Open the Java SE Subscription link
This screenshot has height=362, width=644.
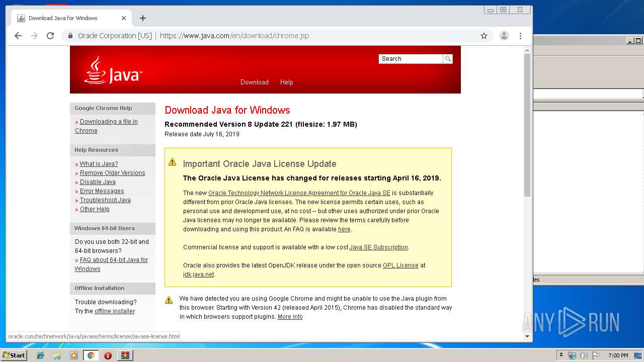379,247
